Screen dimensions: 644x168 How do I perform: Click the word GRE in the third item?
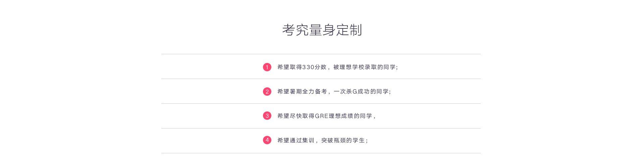pyautogui.click(x=322, y=116)
